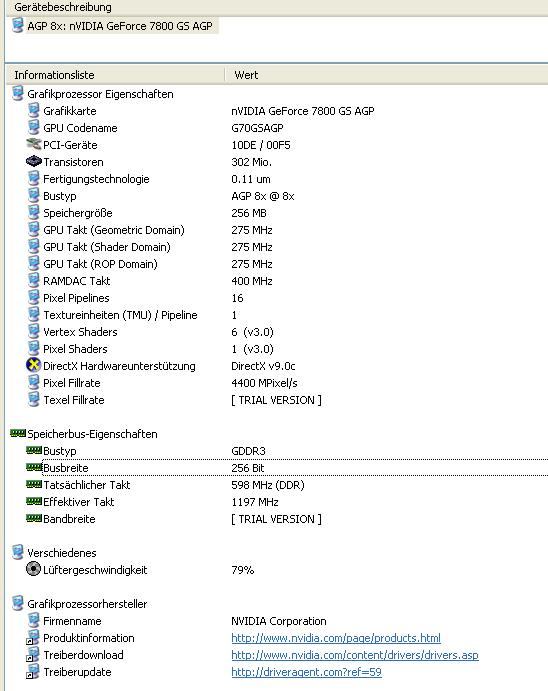The height and width of the screenshot is (691, 548).
Task: Click the Grafikprozessorhersteller group icon
Action: coord(18,603)
